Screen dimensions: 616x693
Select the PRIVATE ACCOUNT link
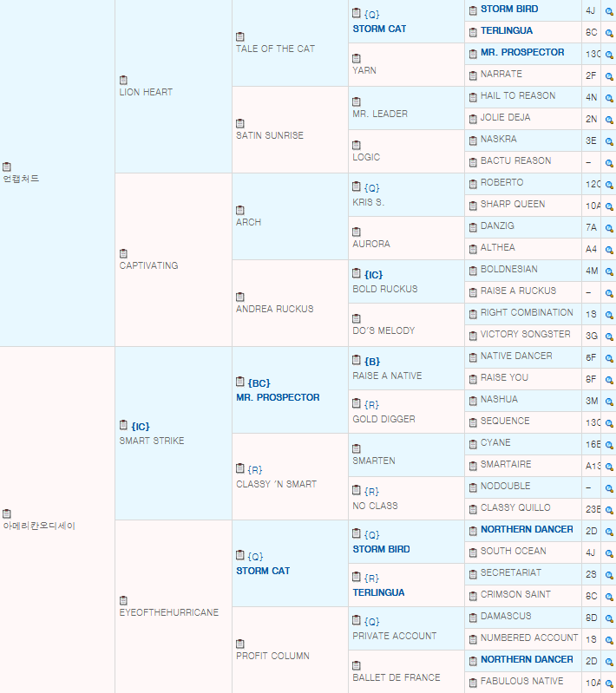coord(394,636)
